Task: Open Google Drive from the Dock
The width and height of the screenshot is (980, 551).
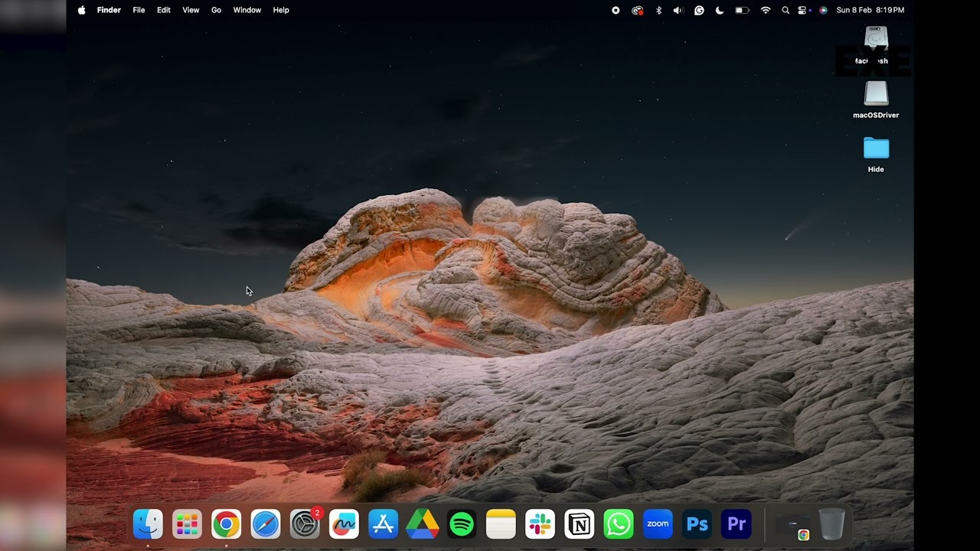Action: [422, 524]
